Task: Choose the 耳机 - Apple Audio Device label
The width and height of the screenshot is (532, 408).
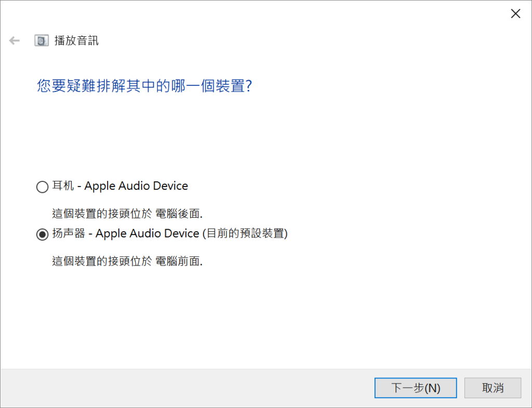Action: tap(120, 186)
